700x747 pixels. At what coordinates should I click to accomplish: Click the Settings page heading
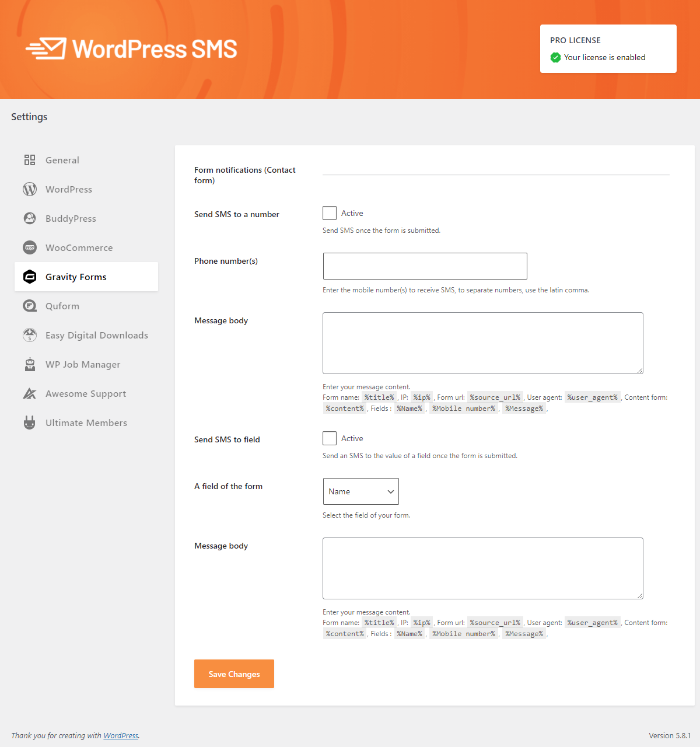[29, 117]
